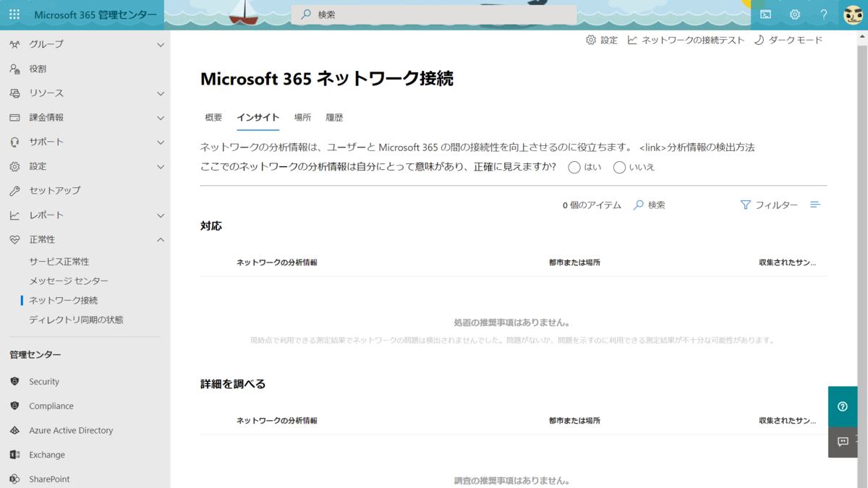Screen dimensions: 868x488
Task: Click the サポート headset icon
Action: (14, 142)
